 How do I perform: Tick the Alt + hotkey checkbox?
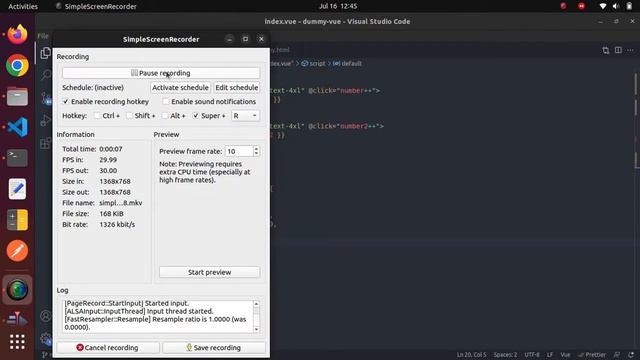point(165,116)
